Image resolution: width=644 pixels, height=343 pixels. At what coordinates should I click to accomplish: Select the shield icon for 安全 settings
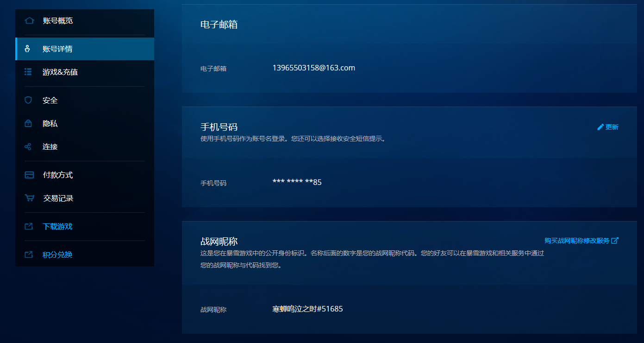click(x=28, y=100)
